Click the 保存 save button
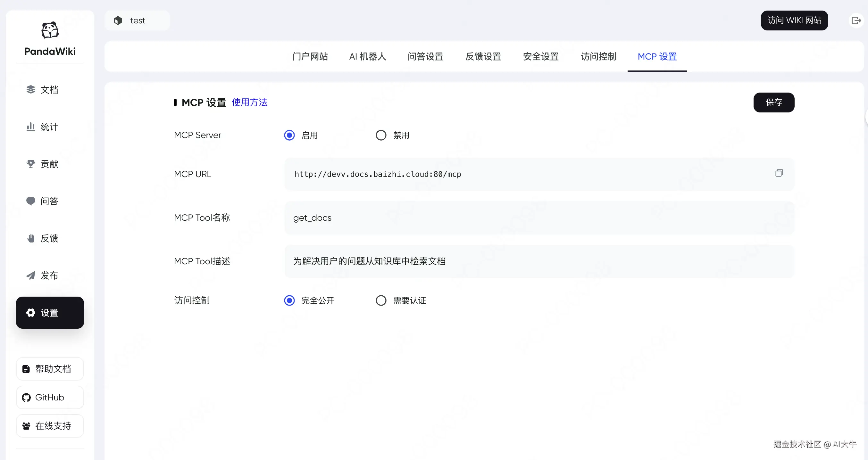 tap(773, 103)
